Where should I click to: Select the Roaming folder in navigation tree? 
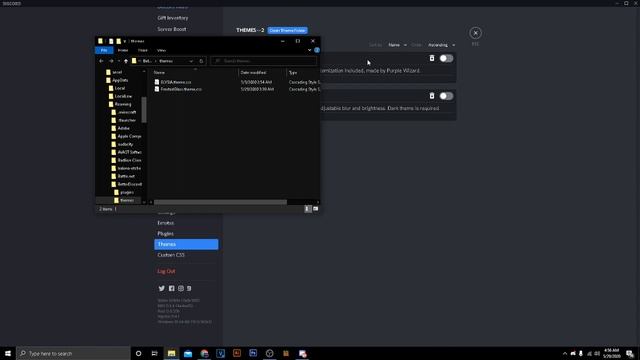coord(120,104)
